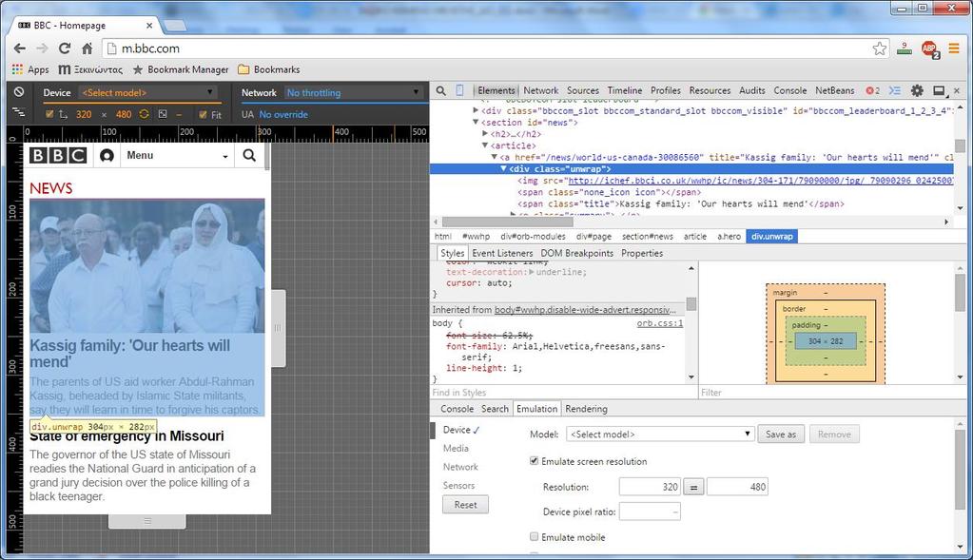
Task: Open BBC account sign-in icon
Action: tap(107, 155)
